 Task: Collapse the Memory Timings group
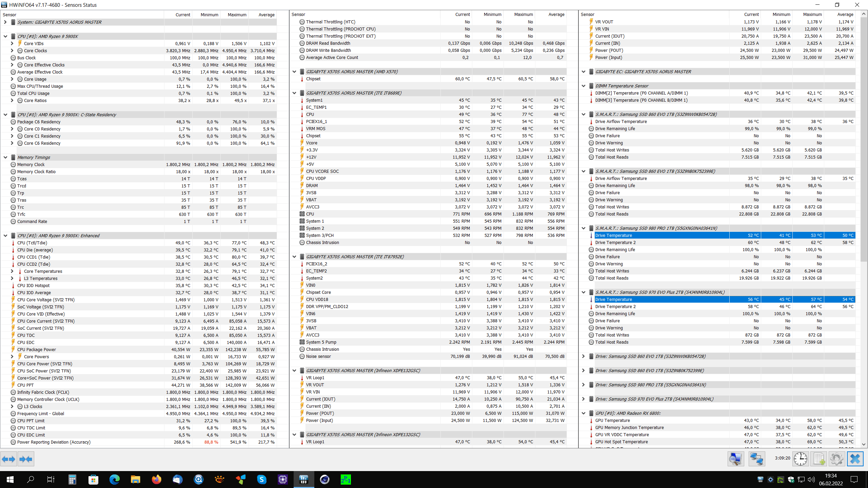pos(5,158)
